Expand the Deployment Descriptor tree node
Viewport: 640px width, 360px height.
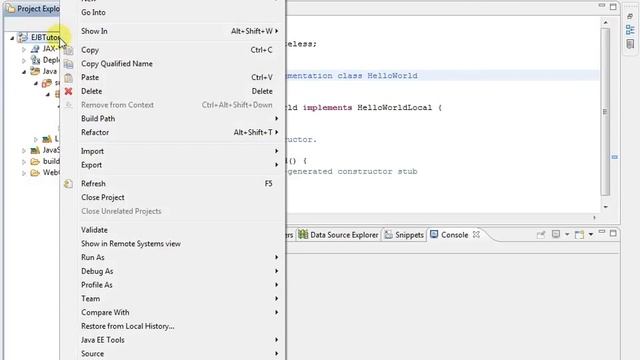(x=24, y=60)
